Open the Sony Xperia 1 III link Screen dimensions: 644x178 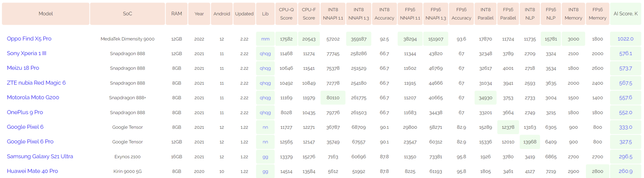tap(26, 54)
